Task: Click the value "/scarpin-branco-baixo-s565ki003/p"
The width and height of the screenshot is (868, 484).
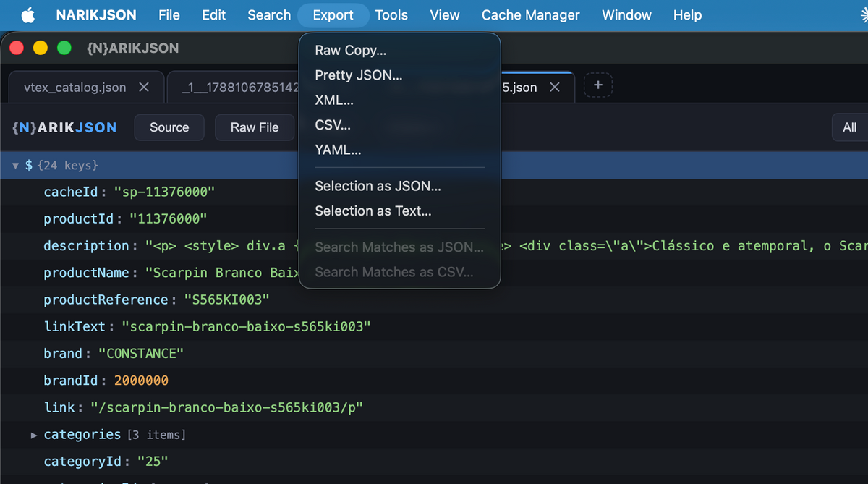Action: [x=226, y=408]
